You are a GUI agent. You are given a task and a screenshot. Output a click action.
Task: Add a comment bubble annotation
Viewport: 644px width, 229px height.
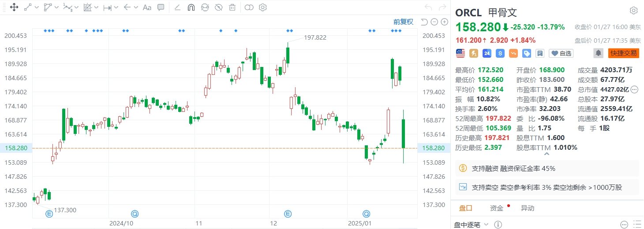click(x=161, y=7)
